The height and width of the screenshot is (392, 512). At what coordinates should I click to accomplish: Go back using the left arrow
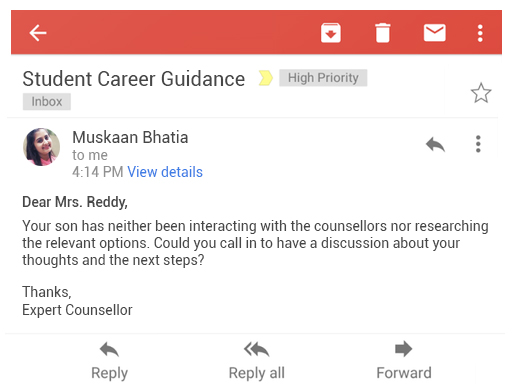coord(38,33)
